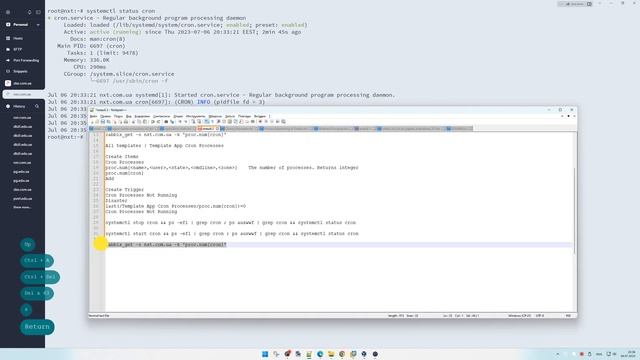The image size is (640, 360).
Task: Click Notepad++ Undo toolbar icon
Action: 153,122
